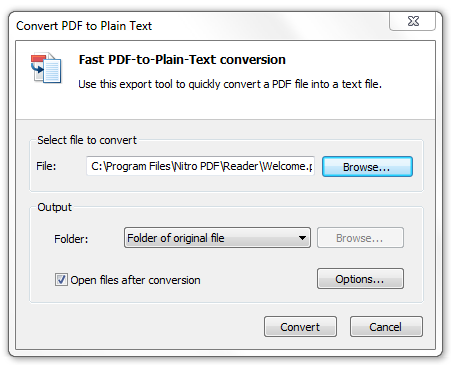Click into the File path input field
451x365 pixels.
pos(200,166)
